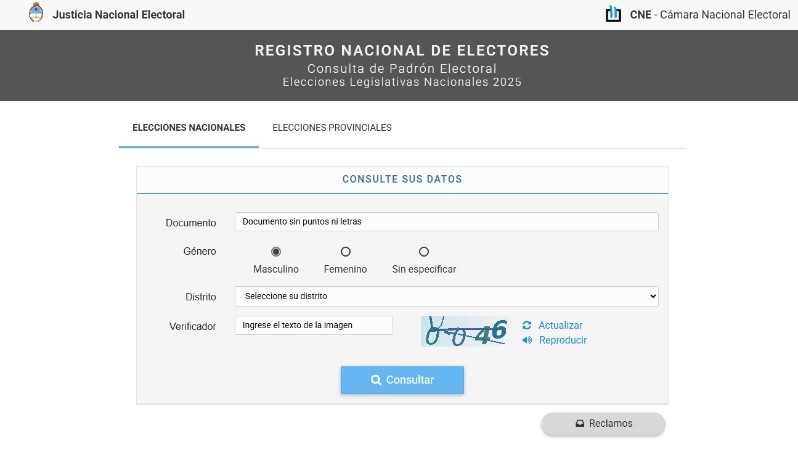Click the refresh captcha arrows icon
Image resolution: width=798 pixels, height=449 pixels.
pos(527,325)
